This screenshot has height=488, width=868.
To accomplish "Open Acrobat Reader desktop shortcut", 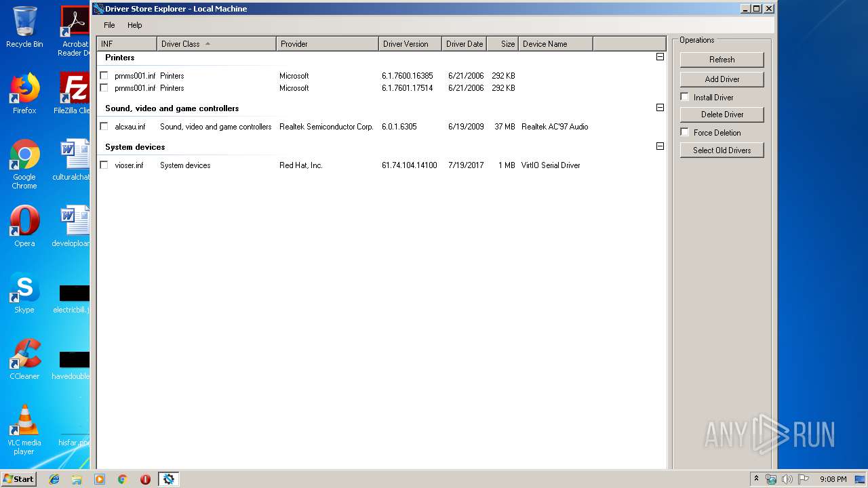I will [x=75, y=30].
